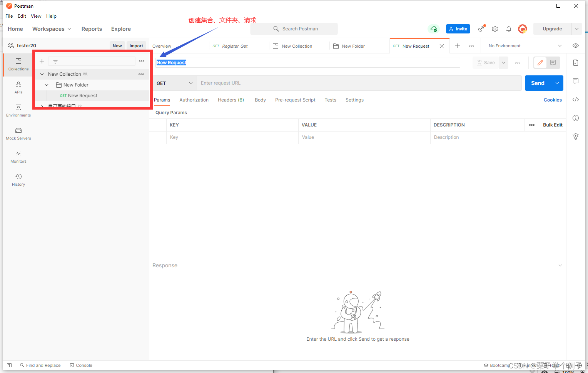Viewport: 588px width, 373px height.
Task: Switch to the Pre-request Script tab
Action: click(x=295, y=100)
